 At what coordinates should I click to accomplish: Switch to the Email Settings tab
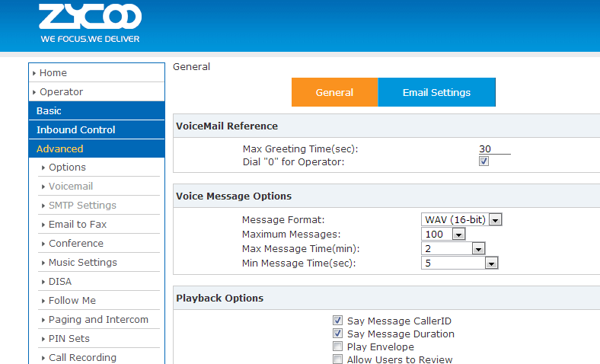pos(436,93)
